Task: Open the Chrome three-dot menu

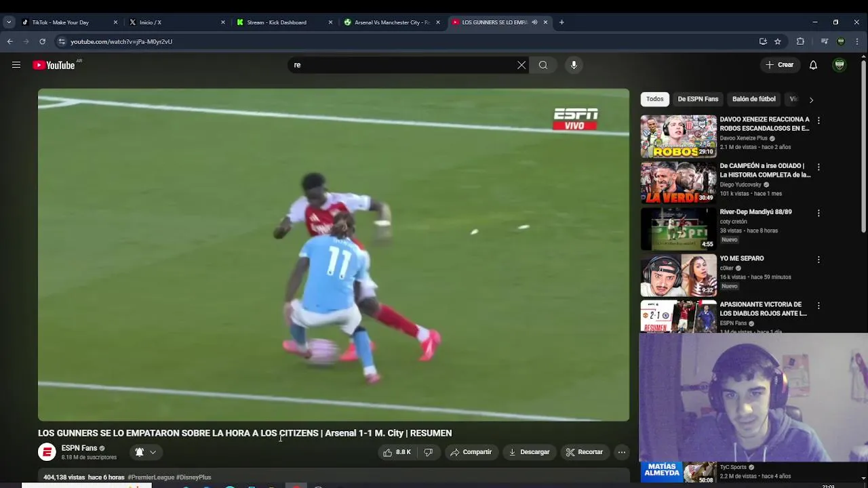Action: pos(857,41)
